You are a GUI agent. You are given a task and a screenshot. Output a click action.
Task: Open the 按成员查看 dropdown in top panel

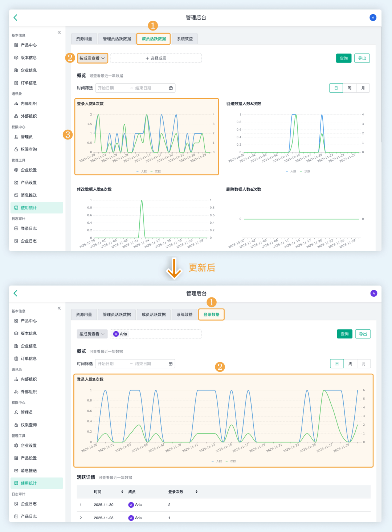click(92, 58)
